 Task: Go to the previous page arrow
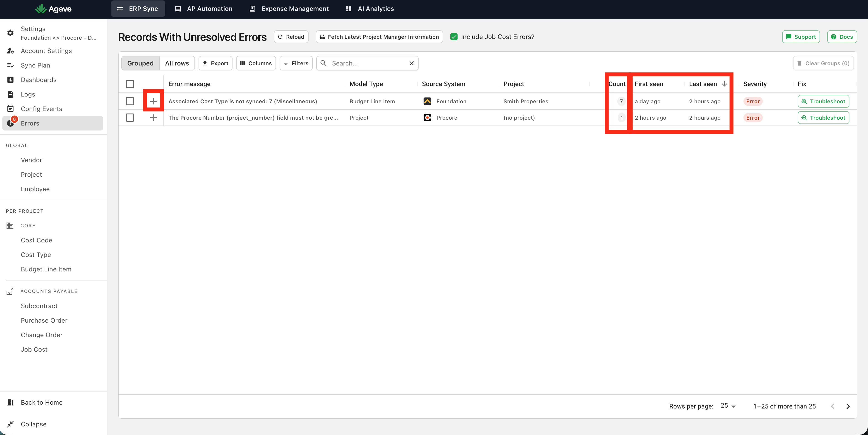click(833, 406)
